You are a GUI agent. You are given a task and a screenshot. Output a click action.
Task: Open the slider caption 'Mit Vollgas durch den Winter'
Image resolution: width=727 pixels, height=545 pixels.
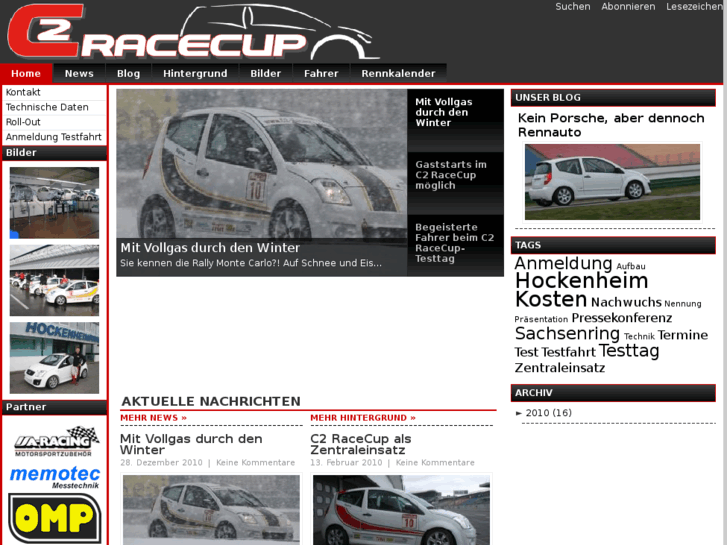click(210, 248)
